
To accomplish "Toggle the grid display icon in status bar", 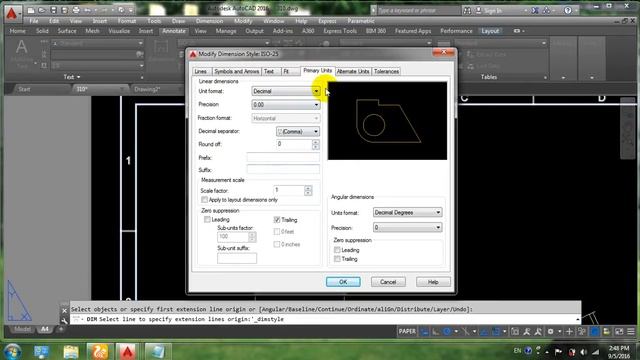I will pos(425,331).
